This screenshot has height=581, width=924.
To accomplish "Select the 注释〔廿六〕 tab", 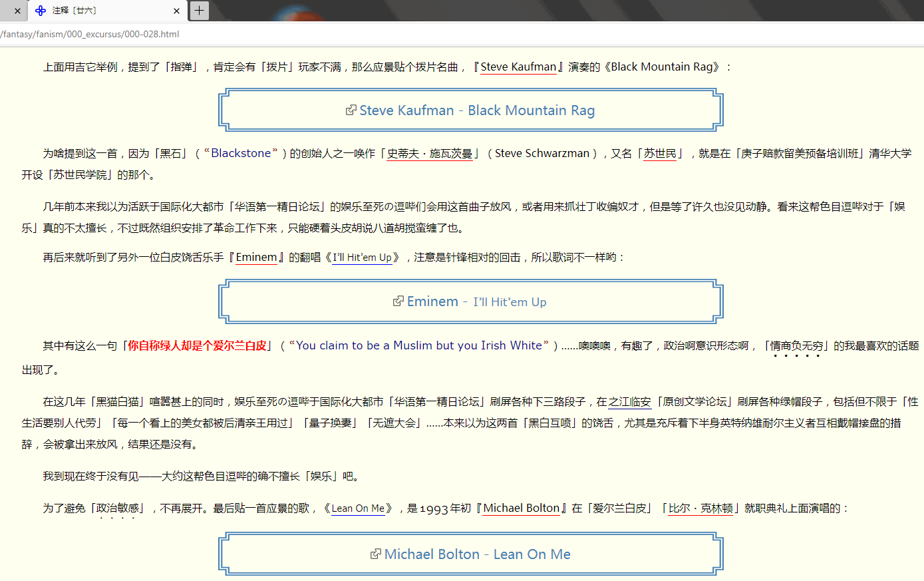I will [x=106, y=11].
